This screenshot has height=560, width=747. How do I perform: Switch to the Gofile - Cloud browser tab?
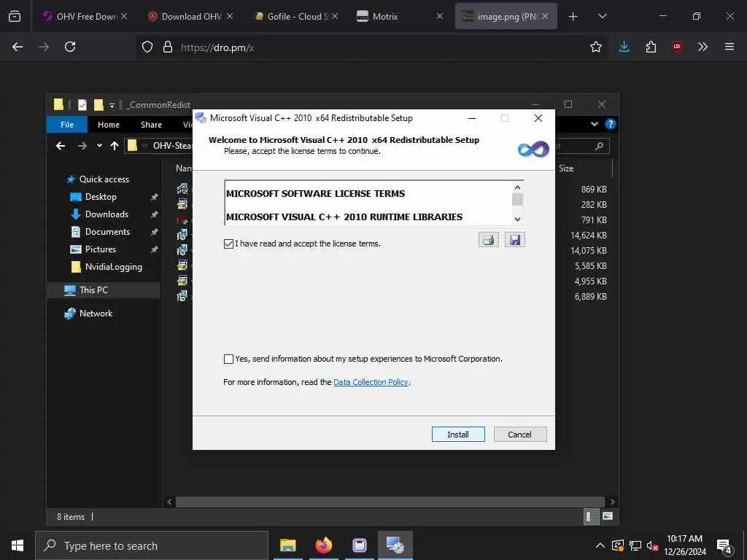pos(298,16)
